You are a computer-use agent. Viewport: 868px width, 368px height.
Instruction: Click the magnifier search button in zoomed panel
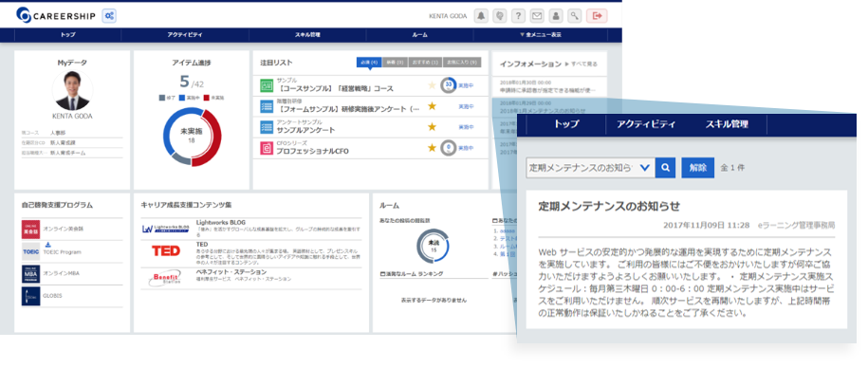pyautogui.click(x=665, y=168)
